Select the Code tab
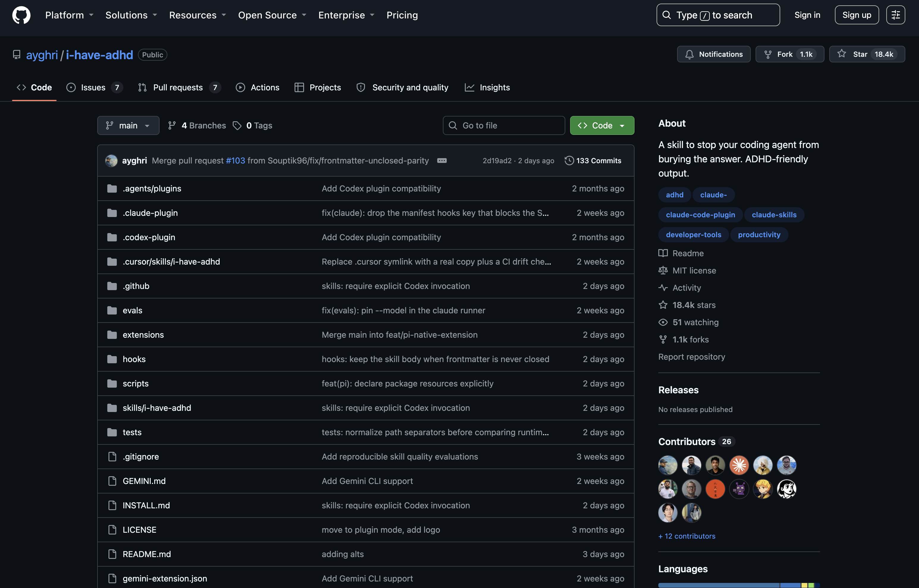 (34, 87)
